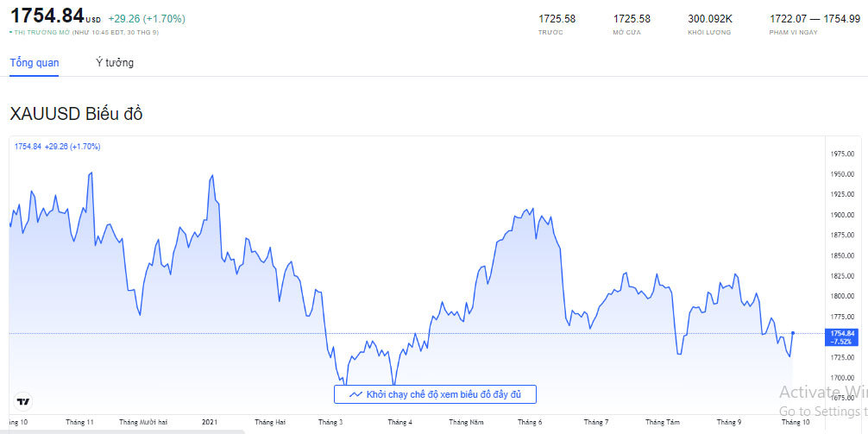Click the Tháng 3 time axis label
The height and width of the screenshot is (434, 868).
(330, 423)
